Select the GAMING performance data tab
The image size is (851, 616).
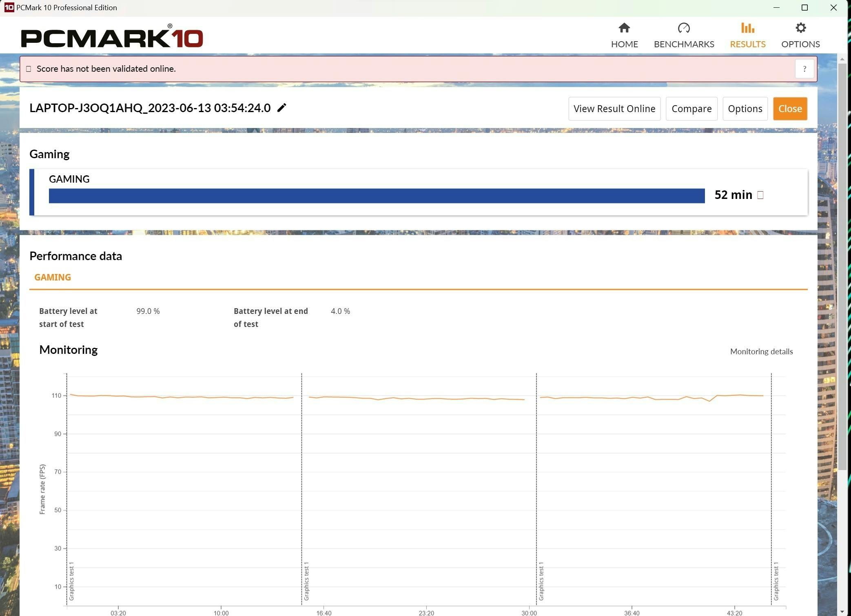(x=53, y=277)
